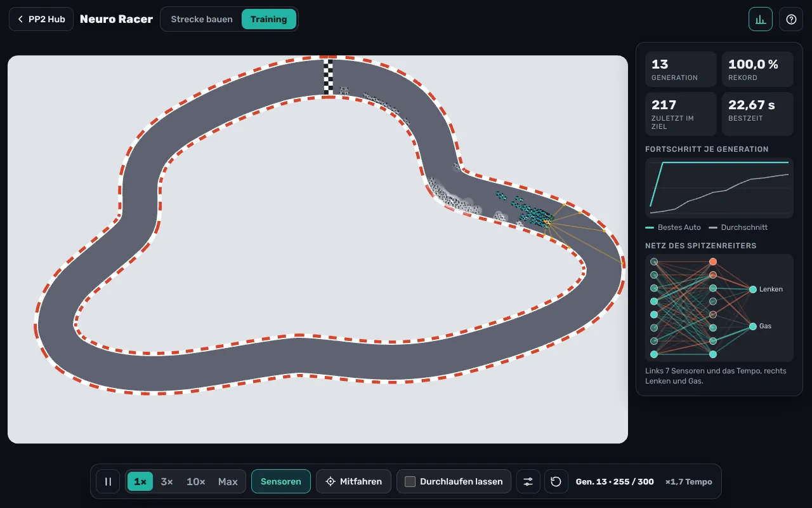812x508 pixels.
Task: Click the Netz des Spitzenreiters heading
Action: point(701,246)
